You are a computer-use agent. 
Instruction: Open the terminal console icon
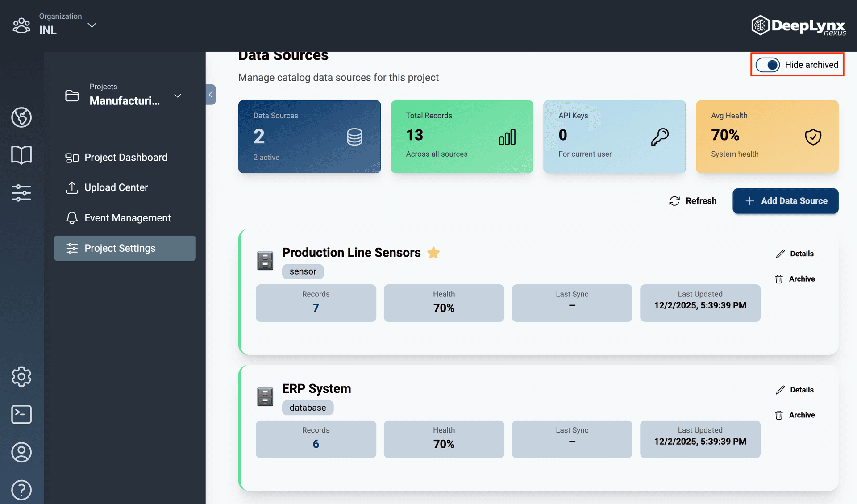21,414
